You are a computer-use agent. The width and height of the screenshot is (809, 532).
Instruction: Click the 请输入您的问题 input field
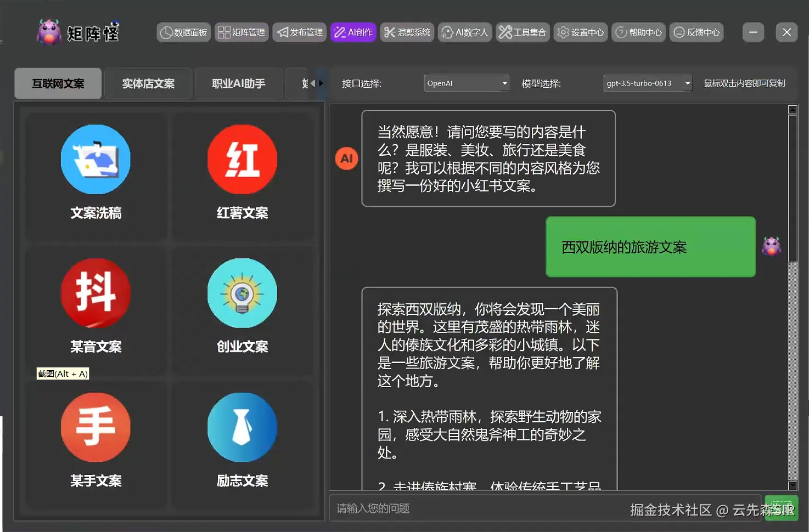click(544, 508)
